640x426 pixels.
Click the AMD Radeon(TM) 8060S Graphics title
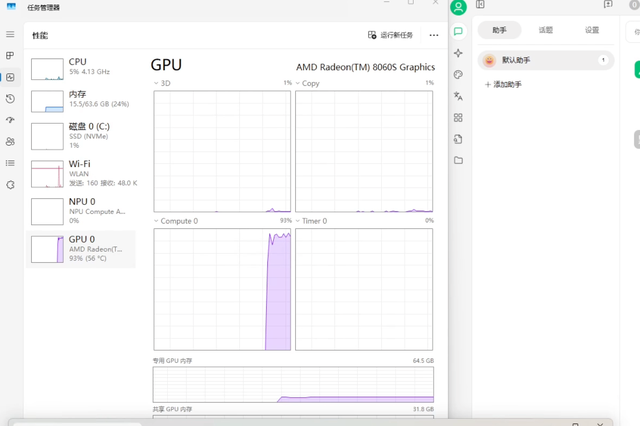(365, 67)
